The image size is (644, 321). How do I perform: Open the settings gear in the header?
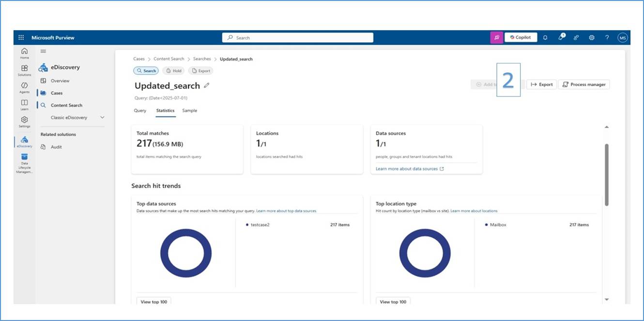point(592,37)
